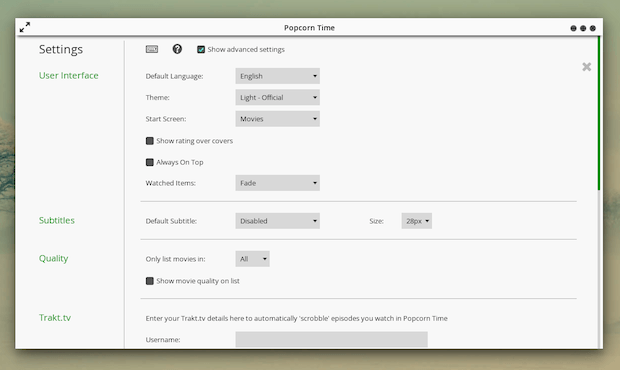Click the 'Default Language:' label

coord(174,76)
